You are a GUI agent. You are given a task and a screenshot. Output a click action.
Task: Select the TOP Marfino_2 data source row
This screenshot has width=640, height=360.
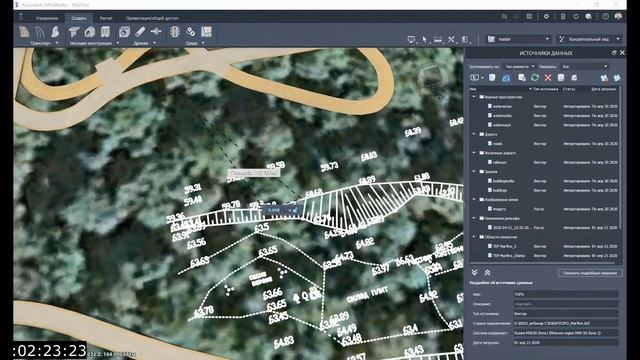point(545,246)
